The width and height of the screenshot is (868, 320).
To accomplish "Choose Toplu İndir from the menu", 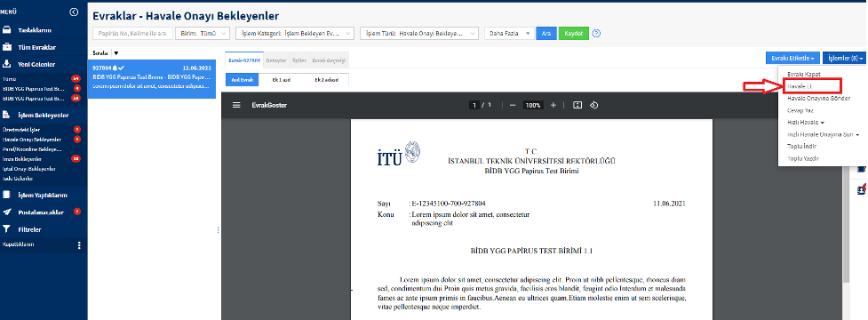I will [x=802, y=147].
